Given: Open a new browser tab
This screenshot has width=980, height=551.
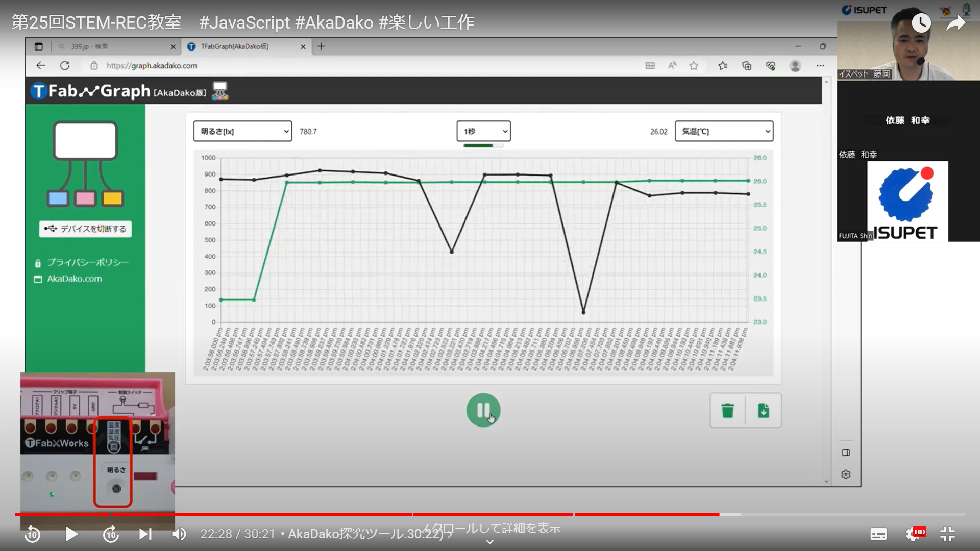Looking at the screenshot, I should 321,46.
